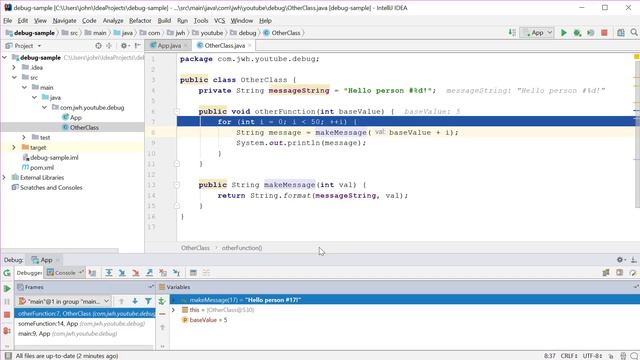This screenshot has width=640, height=360.
Task: Collapse debug-sample root node
Action: (4, 58)
